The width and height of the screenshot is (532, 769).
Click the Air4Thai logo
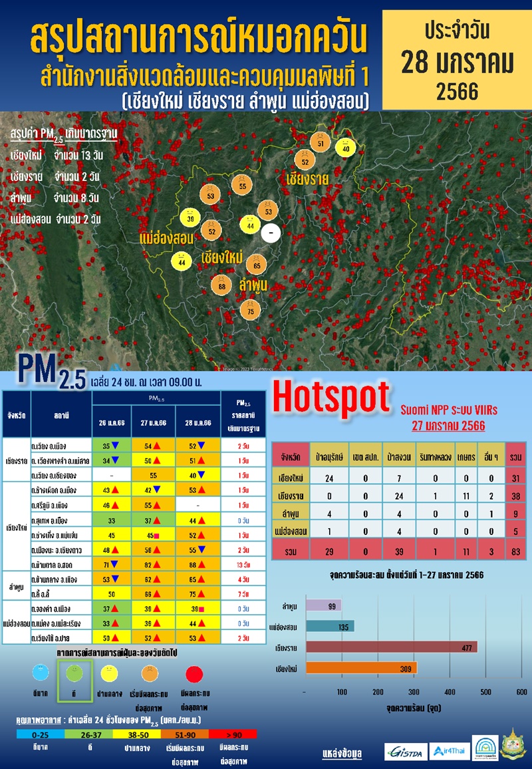[448, 751]
